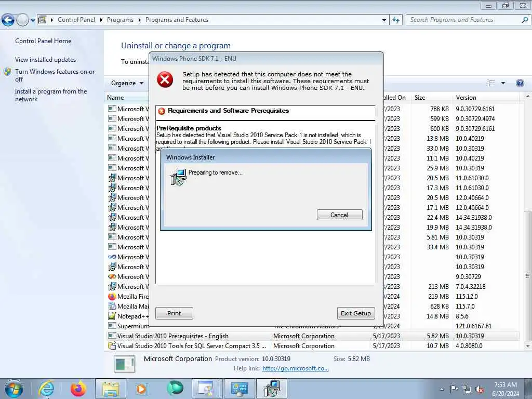Click the Mozilla Maintenance program icon
532x399 pixels.
click(x=112, y=307)
